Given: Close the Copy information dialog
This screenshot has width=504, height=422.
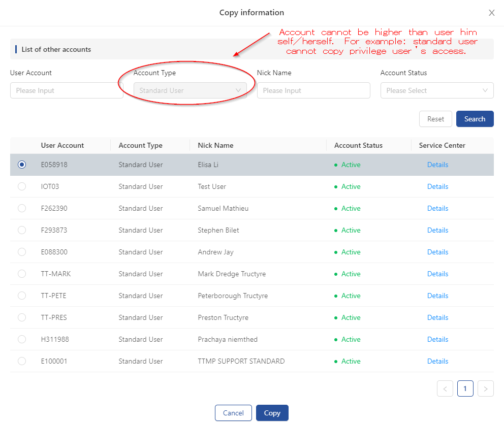Looking at the screenshot, I should tap(491, 13).
